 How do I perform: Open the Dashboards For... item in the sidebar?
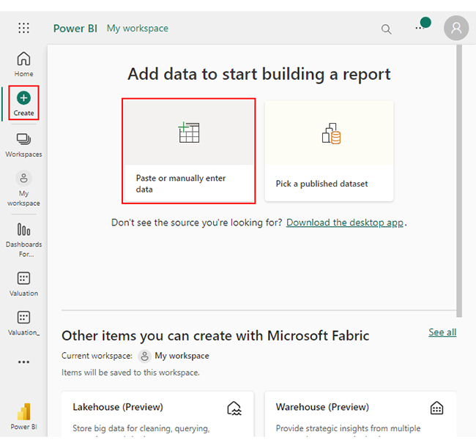pyautogui.click(x=23, y=240)
